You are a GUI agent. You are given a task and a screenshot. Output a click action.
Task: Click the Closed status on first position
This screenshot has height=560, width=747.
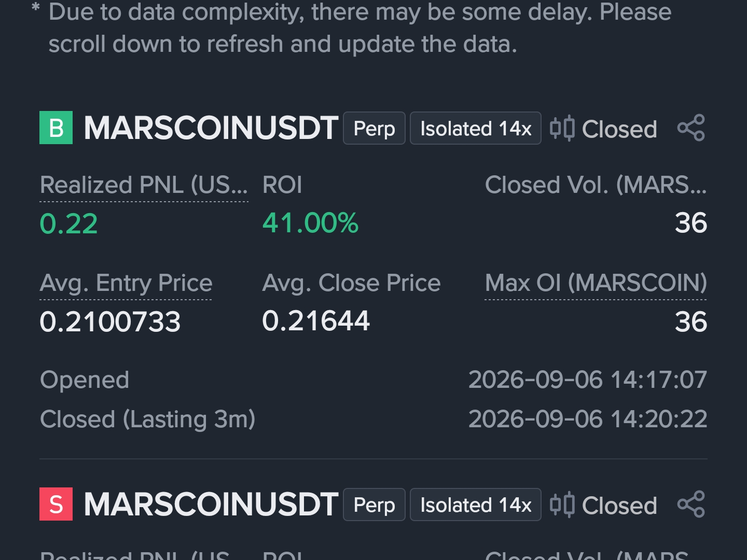click(x=619, y=129)
